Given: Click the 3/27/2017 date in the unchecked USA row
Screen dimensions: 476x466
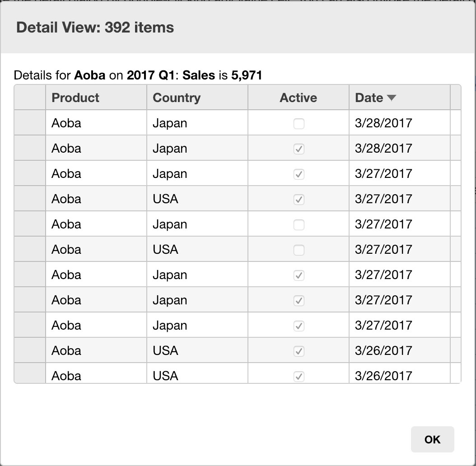Looking at the screenshot, I should tap(400, 249).
